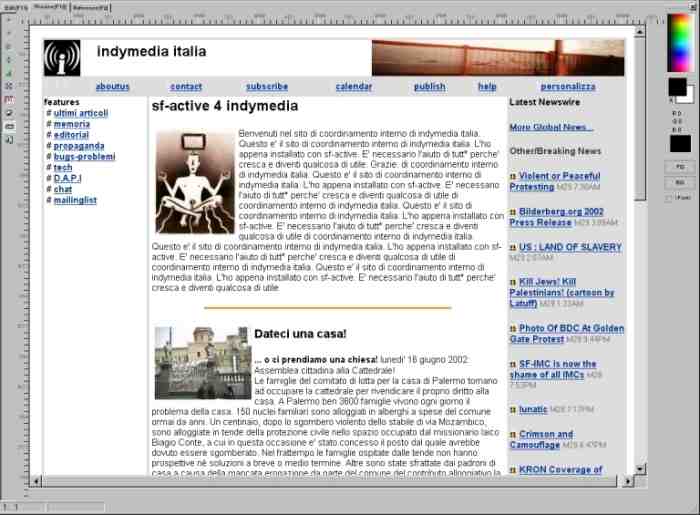Click the cathedral building photo

(x=203, y=363)
